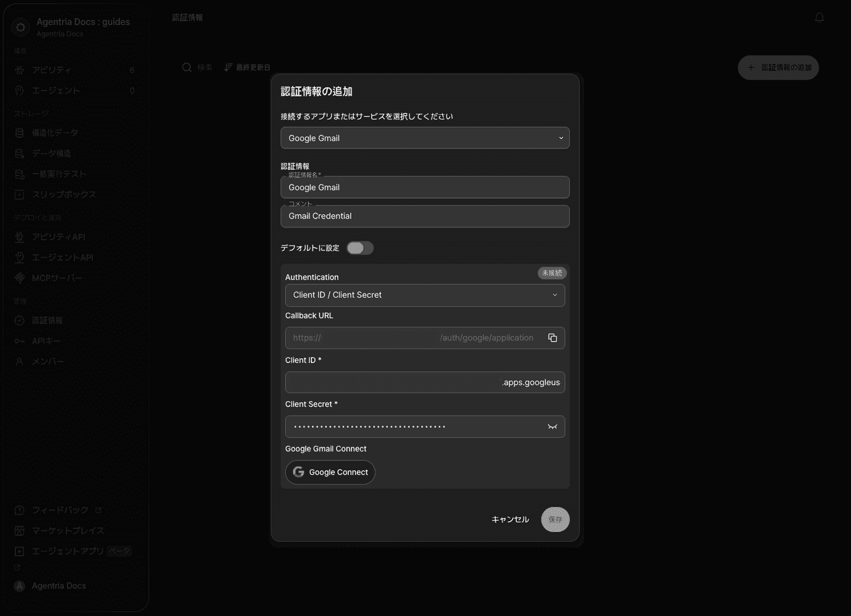Click the APIキー key icon
851x616 pixels.
click(19, 341)
